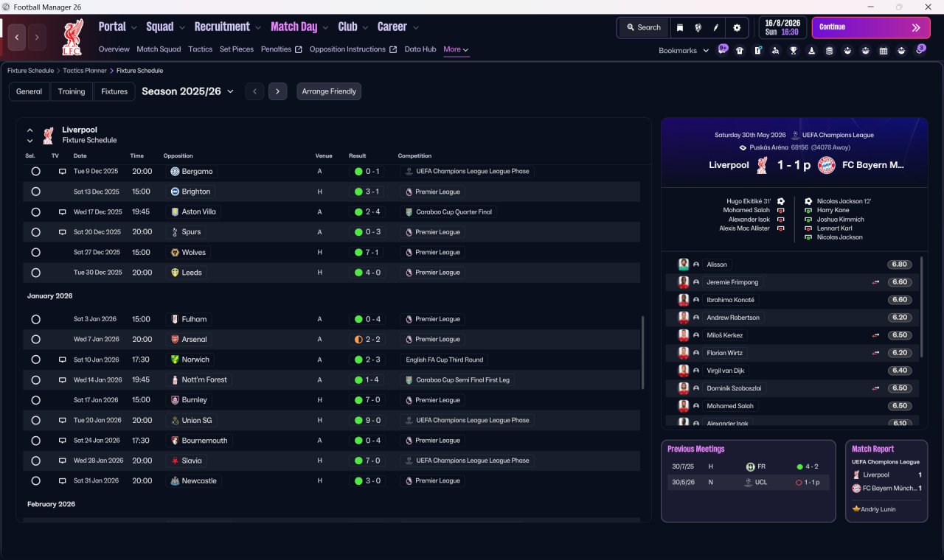Open the Match Report panel
The image size is (944, 560).
pos(886,481)
